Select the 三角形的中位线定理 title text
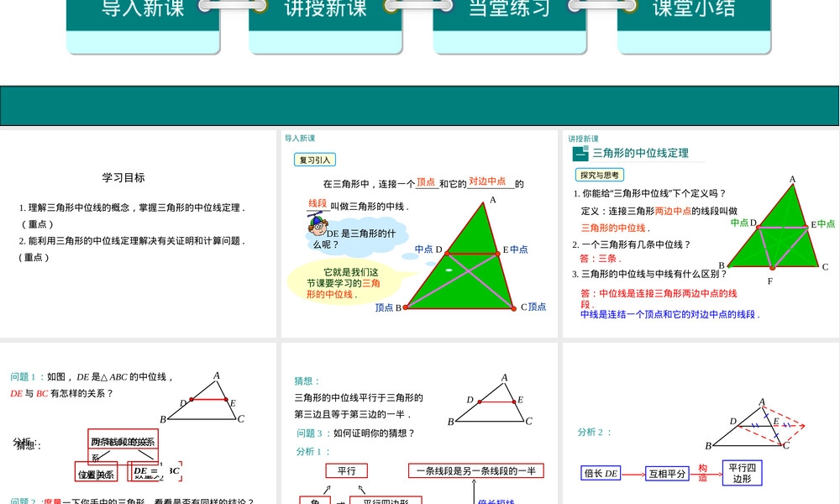Viewport: 840px width, 504px height. coord(640,153)
